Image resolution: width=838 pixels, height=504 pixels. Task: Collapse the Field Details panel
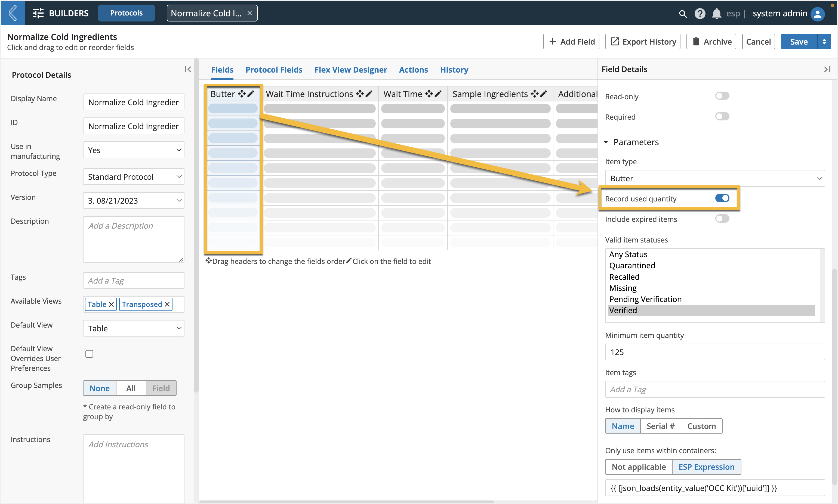pos(827,69)
